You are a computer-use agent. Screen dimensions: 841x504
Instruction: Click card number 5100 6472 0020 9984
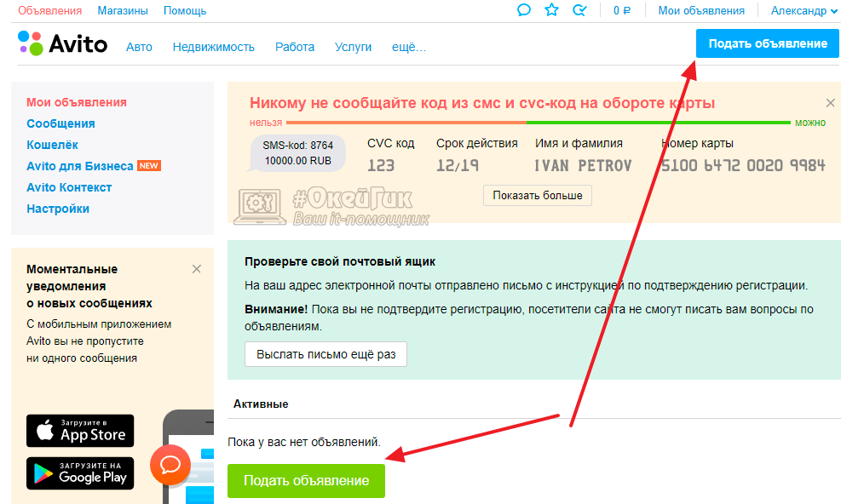pyautogui.click(x=743, y=166)
